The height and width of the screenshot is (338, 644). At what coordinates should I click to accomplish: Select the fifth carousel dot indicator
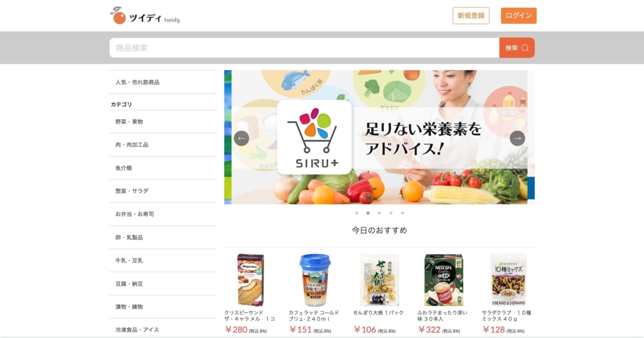click(x=402, y=213)
